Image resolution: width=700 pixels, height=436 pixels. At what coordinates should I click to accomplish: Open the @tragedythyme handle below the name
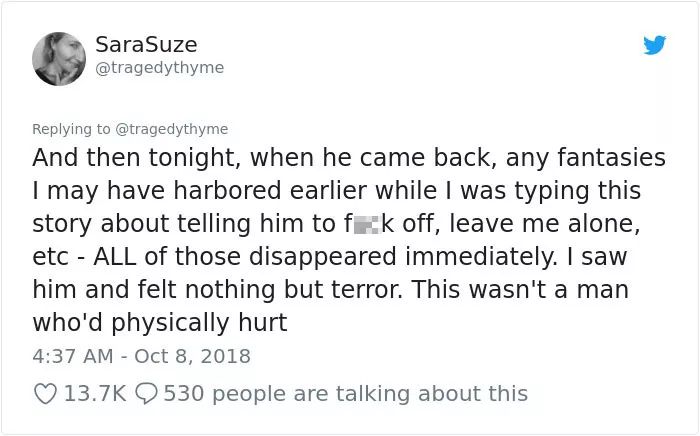click(160, 68)
